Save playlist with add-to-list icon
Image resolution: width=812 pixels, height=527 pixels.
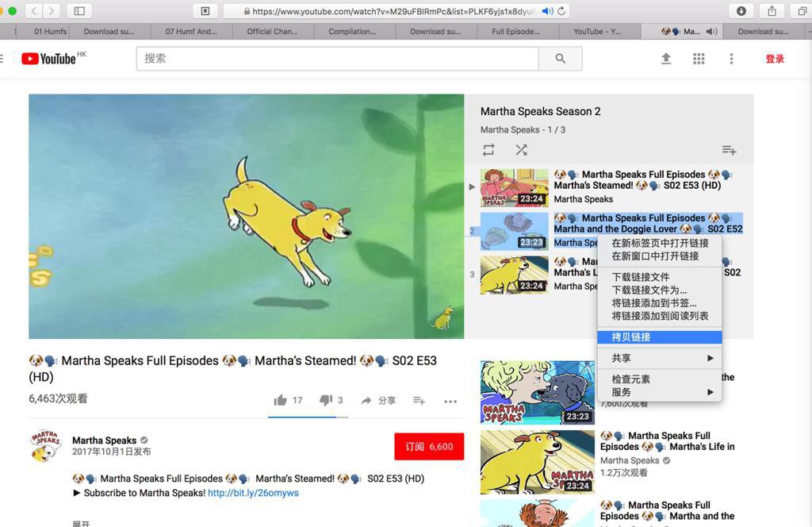click(730, 150)
